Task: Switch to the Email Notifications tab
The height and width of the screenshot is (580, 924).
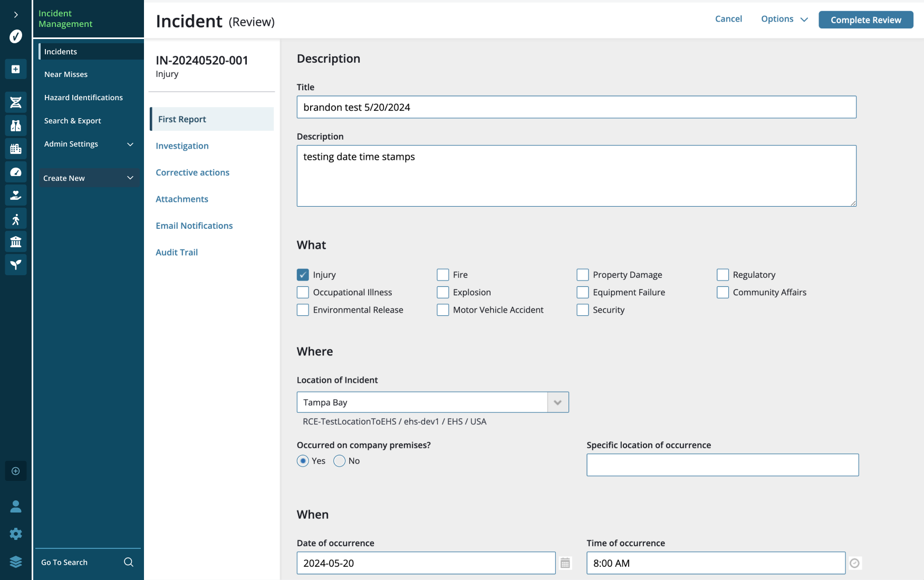Action: pyautogui.click(x=194, y=226)
